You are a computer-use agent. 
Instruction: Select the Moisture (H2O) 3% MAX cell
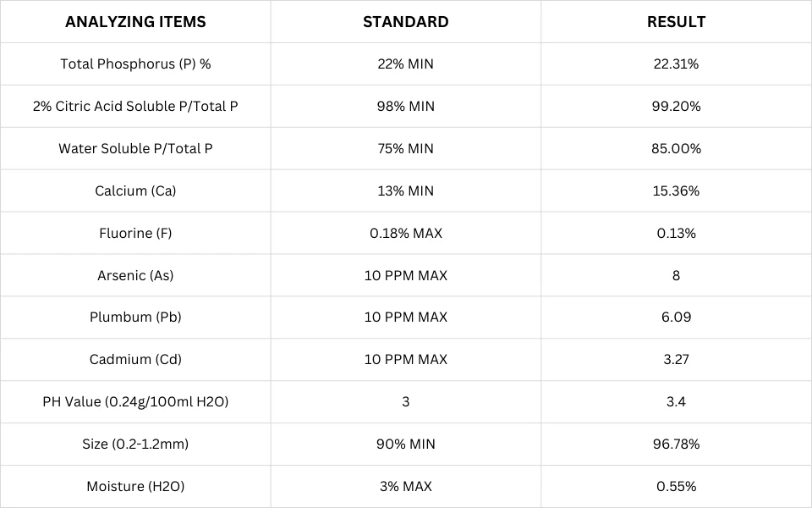[405, 486]
